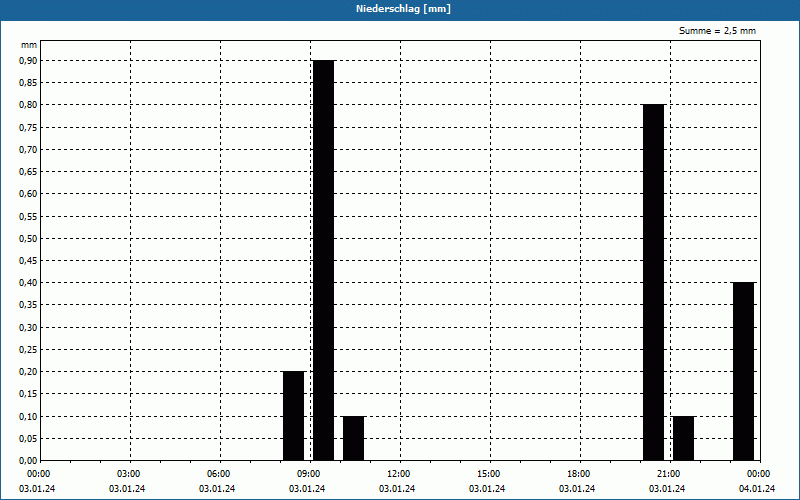Viewport: 800px width, 500px height.
Task: Click the 0,40 y-axis label
Action: 28,283
